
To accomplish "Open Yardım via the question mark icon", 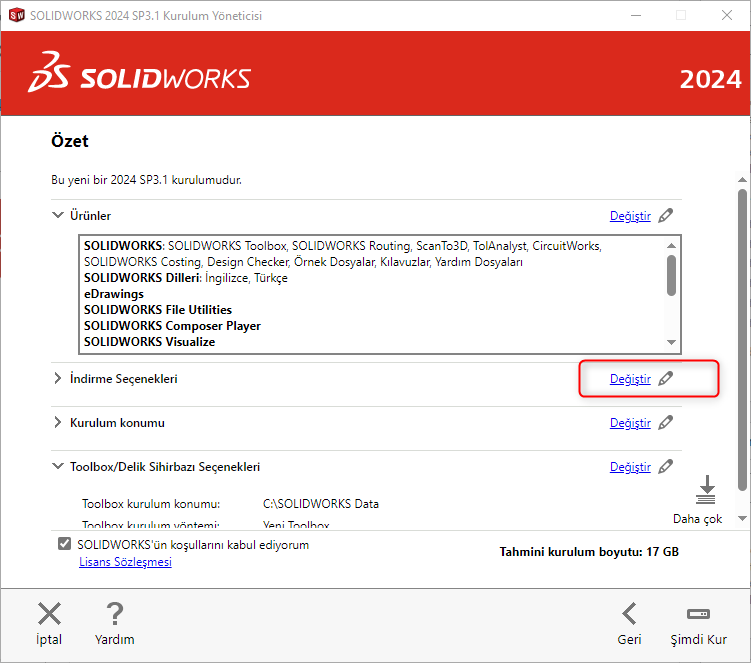I will point(114,614).
